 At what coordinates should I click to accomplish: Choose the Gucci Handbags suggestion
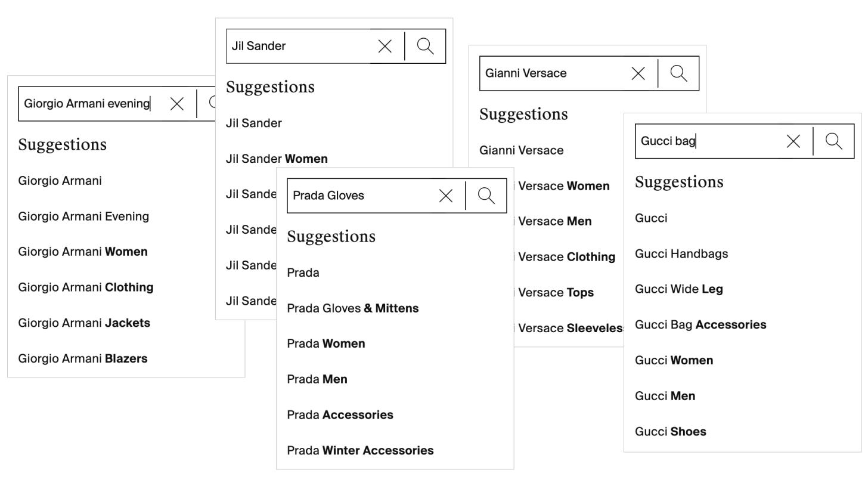click(x=681, y=254)
